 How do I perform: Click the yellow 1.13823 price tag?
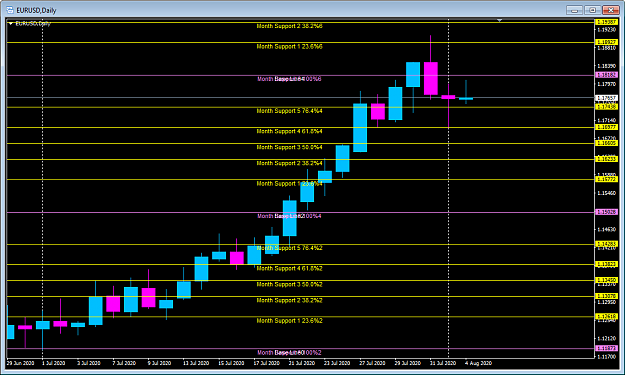tap(606, 264)
